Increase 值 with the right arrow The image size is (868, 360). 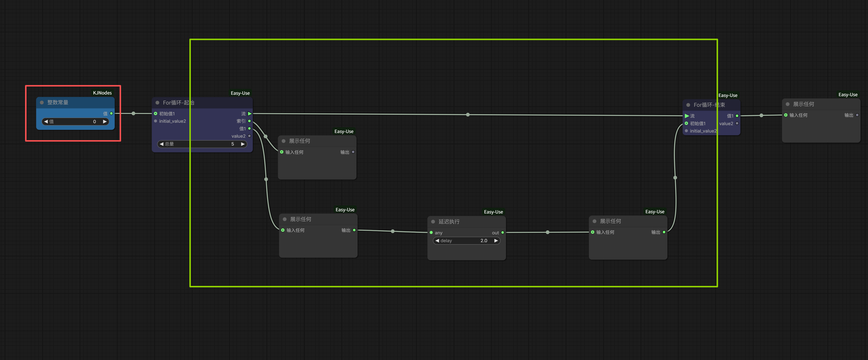coord(105,121)
